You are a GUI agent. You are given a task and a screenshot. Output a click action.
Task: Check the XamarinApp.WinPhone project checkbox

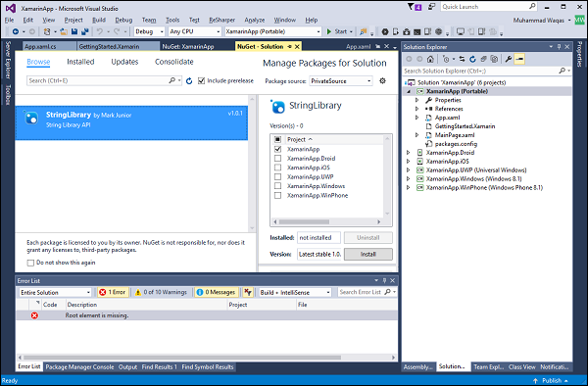(278, 195)
